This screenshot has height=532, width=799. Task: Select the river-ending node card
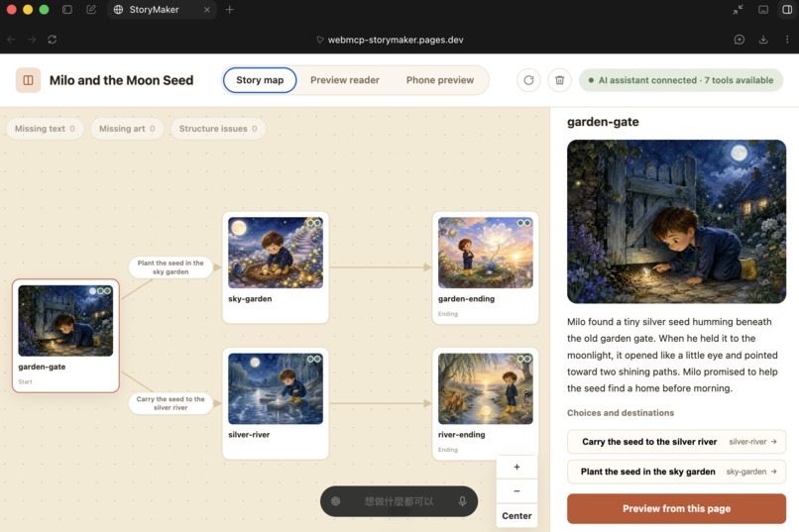tap(486, 404)
